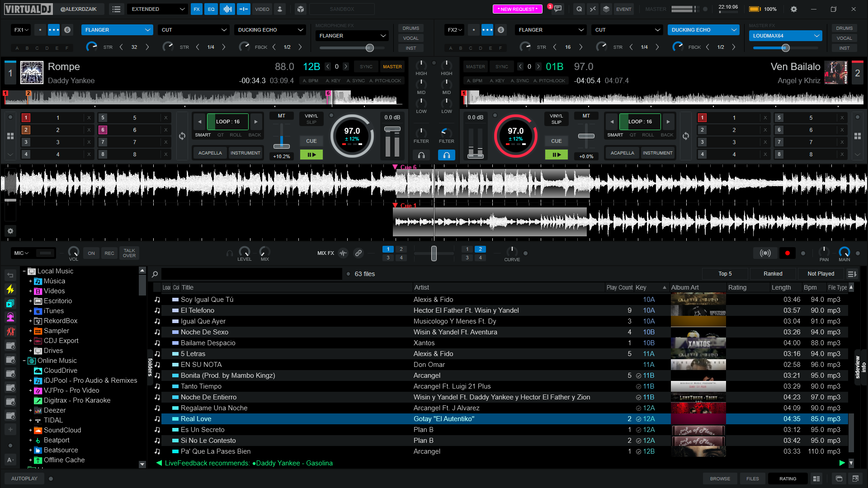Select the Ranked filter tab
The image size is (868, 488).
[x=773, y=274]
